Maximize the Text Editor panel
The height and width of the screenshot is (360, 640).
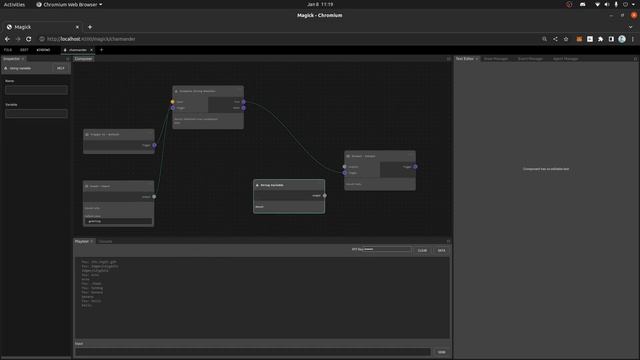tap(635, 59)
